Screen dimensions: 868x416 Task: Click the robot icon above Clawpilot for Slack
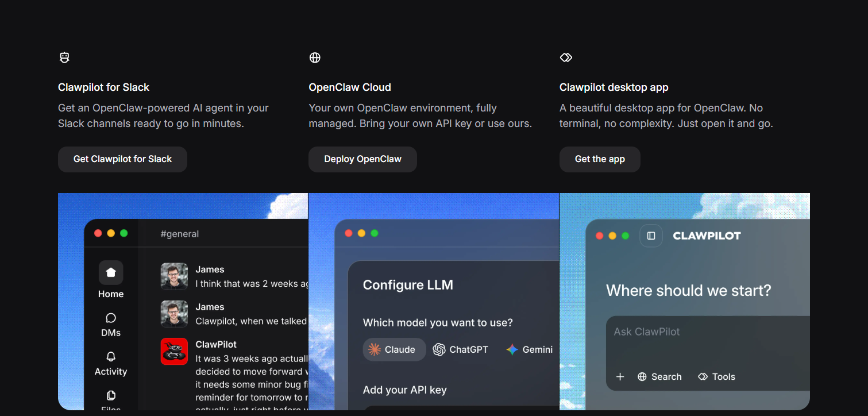click(x=64, y=57)
